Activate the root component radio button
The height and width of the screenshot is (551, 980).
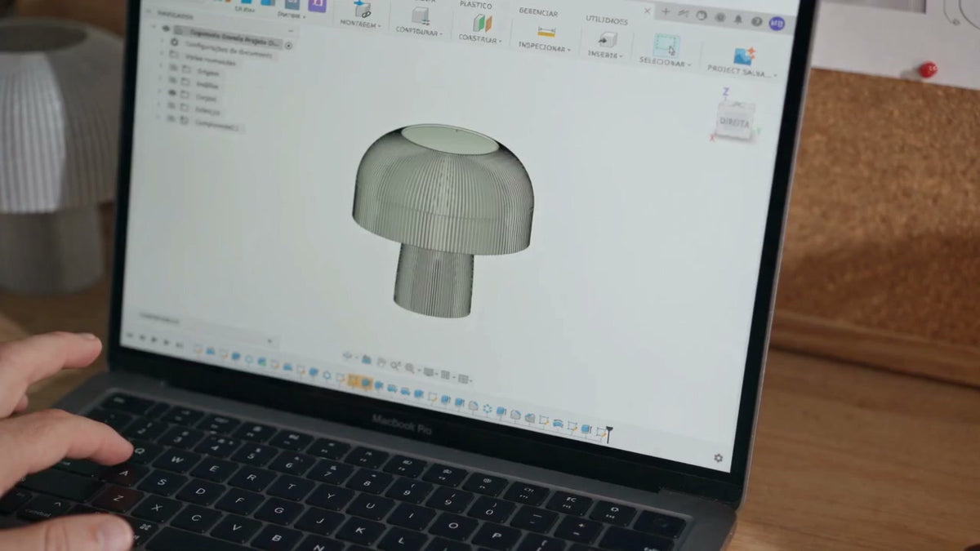point(288,45)
